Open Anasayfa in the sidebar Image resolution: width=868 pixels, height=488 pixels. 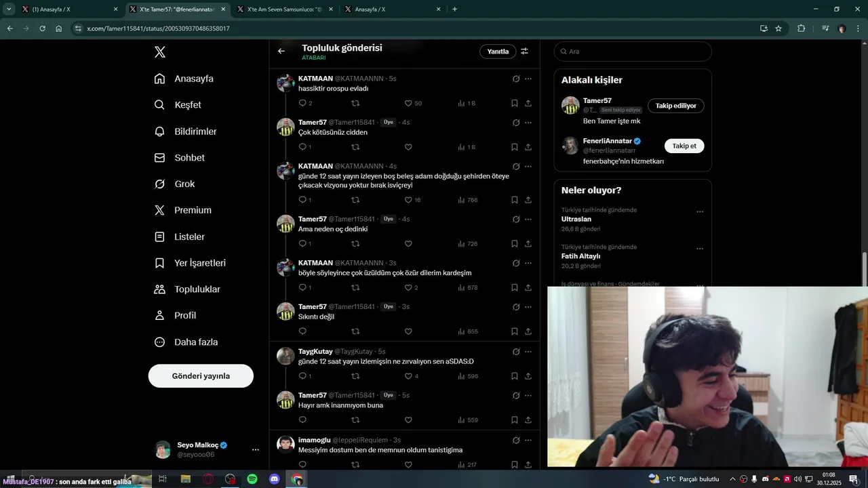(184, 79)
